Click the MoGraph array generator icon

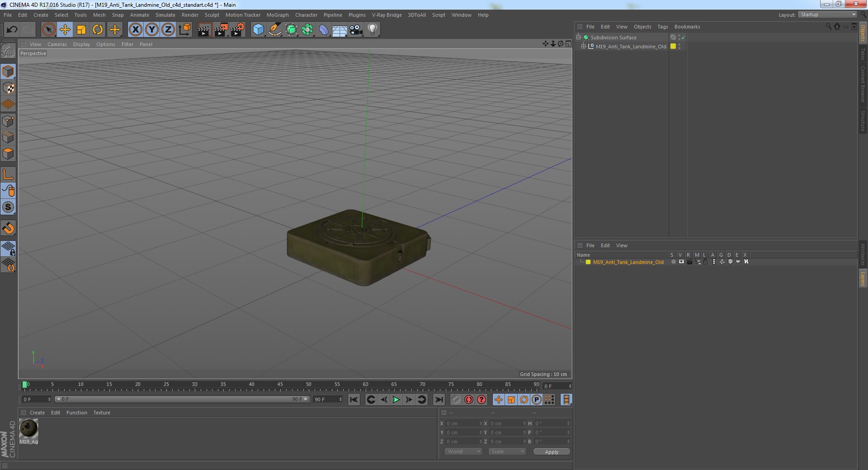[x=307, y=30]
